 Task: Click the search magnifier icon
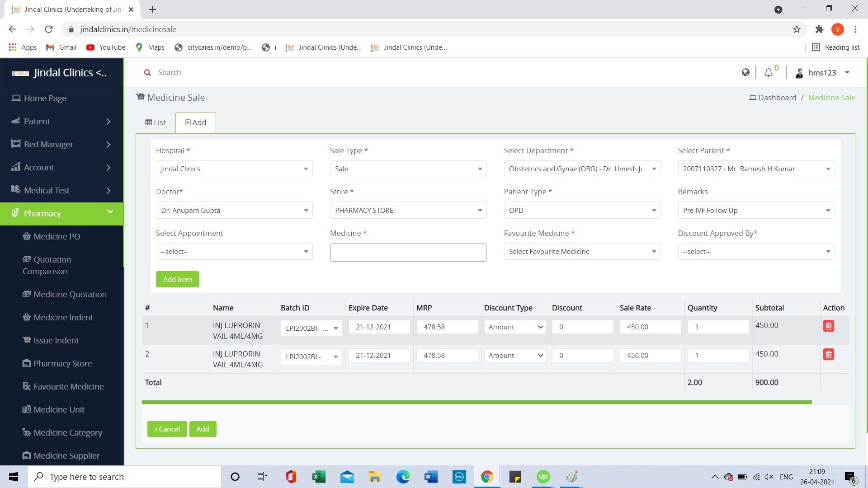point(147,73)
